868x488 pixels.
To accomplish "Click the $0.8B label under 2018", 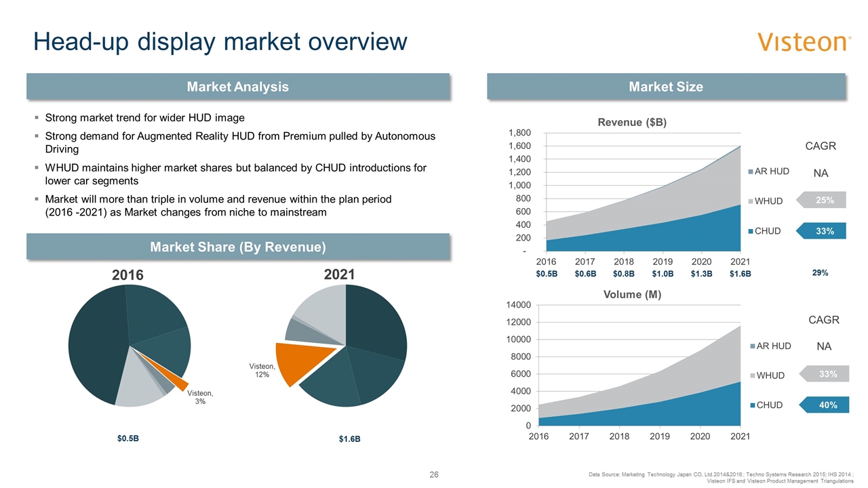I will pyautogui.click(x=624, y=274).
